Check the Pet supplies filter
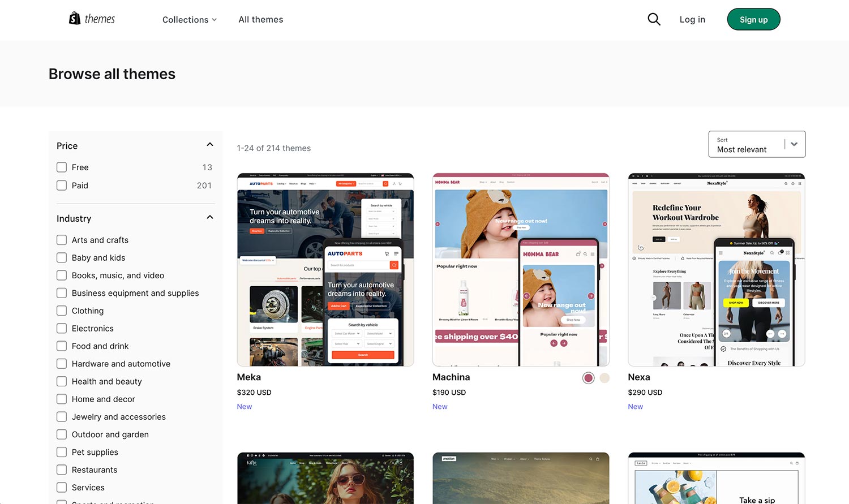 tap(62, 452)
